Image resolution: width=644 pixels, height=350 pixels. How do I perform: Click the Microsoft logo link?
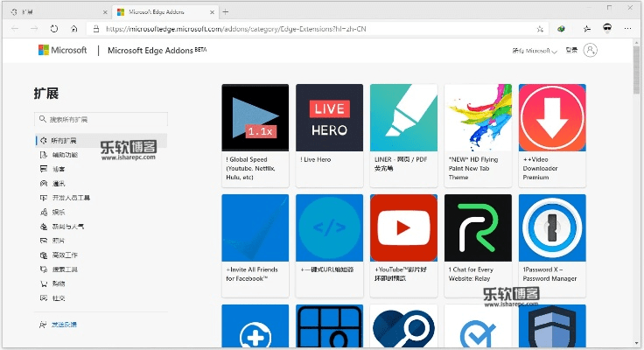63,51
